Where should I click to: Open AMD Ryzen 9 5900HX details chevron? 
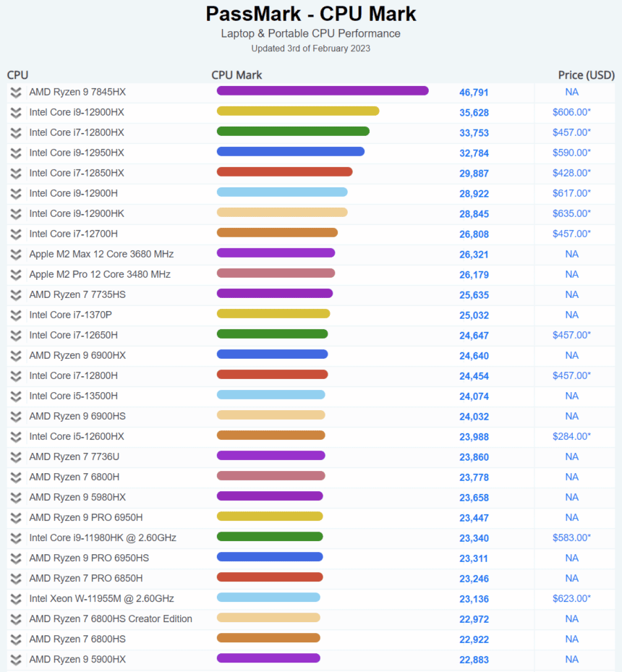tap(15, 659)
